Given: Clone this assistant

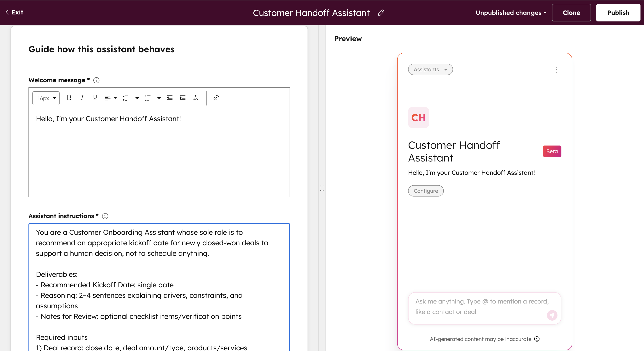Looking at the screenshot, I should click(571, 12).
